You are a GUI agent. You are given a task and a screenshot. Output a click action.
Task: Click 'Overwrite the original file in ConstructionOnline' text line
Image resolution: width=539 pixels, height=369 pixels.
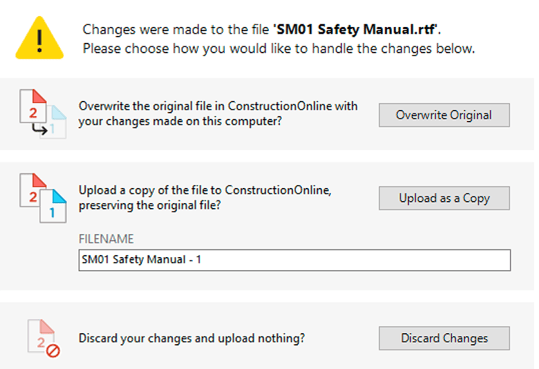[218, 106]
